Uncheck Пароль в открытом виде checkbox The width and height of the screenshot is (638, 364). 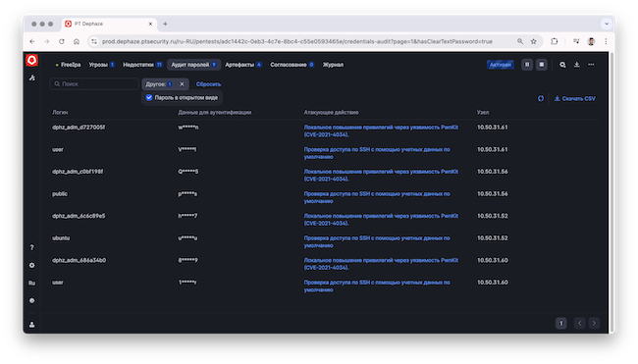[x=149, y=97]
